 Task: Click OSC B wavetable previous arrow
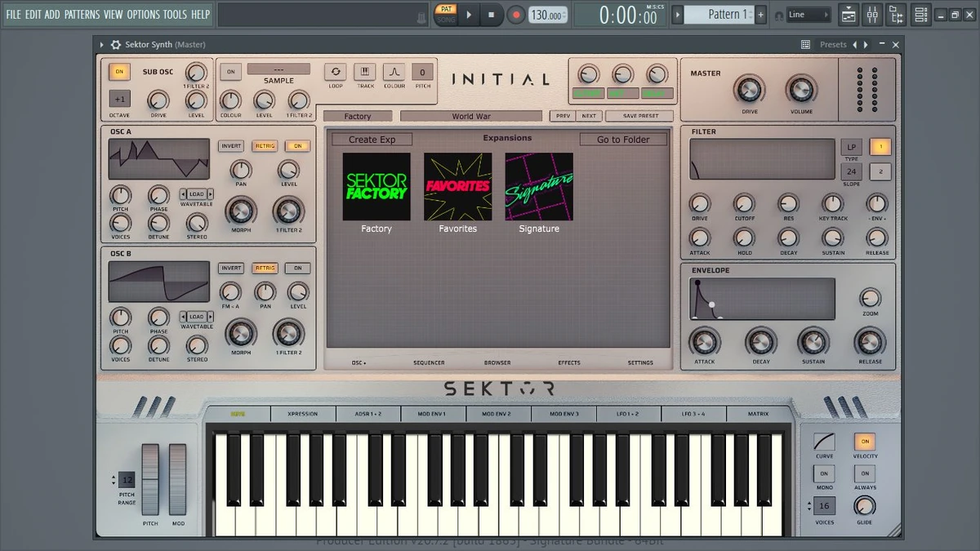coord(184,317)
